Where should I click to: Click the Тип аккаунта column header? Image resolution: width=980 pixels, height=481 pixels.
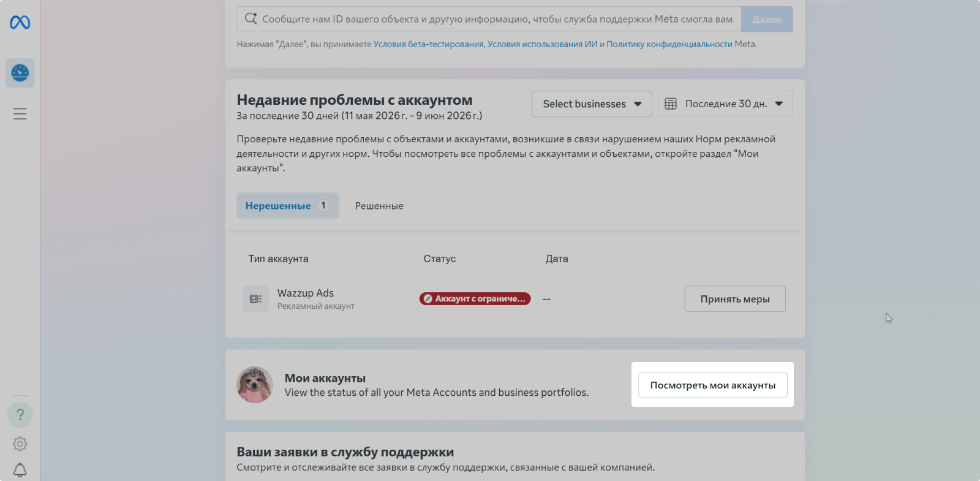point(278,259)
